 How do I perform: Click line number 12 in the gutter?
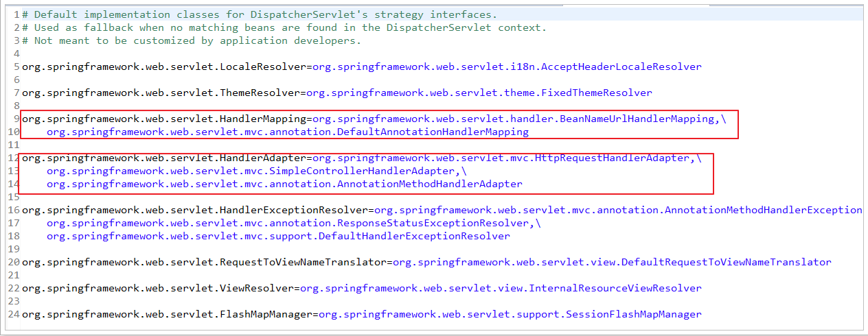point(14,158)
